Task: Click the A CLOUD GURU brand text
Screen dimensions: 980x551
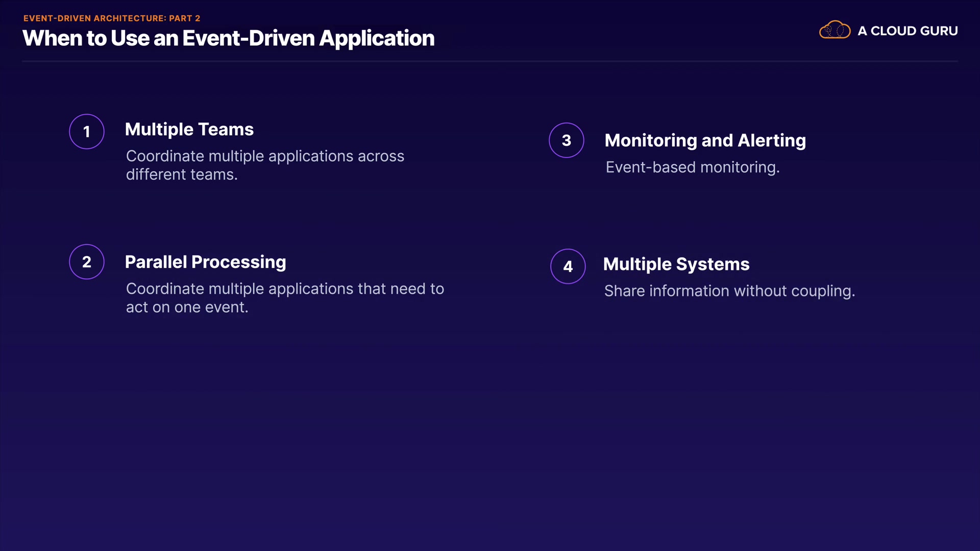Action: coord(908,31)
